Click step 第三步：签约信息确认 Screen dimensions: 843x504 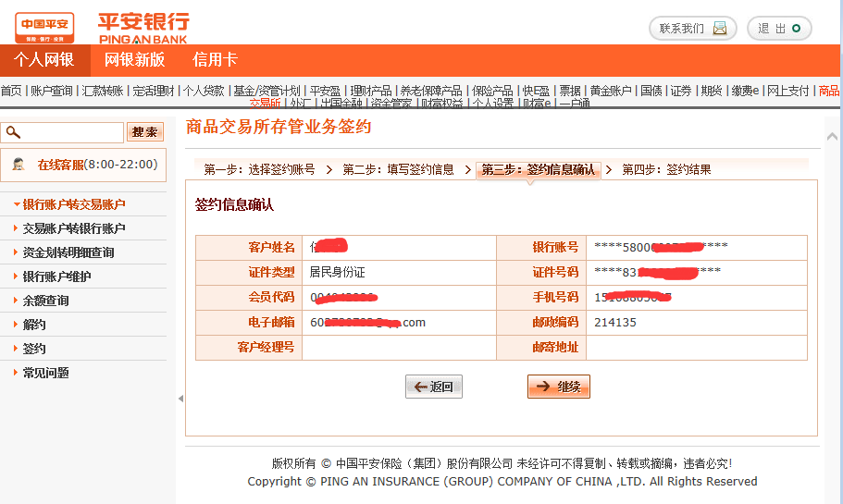pos(539,170)
